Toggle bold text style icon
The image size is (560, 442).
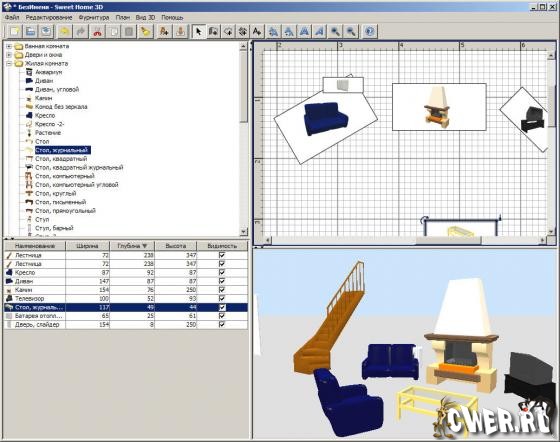(x=304, y=32)
